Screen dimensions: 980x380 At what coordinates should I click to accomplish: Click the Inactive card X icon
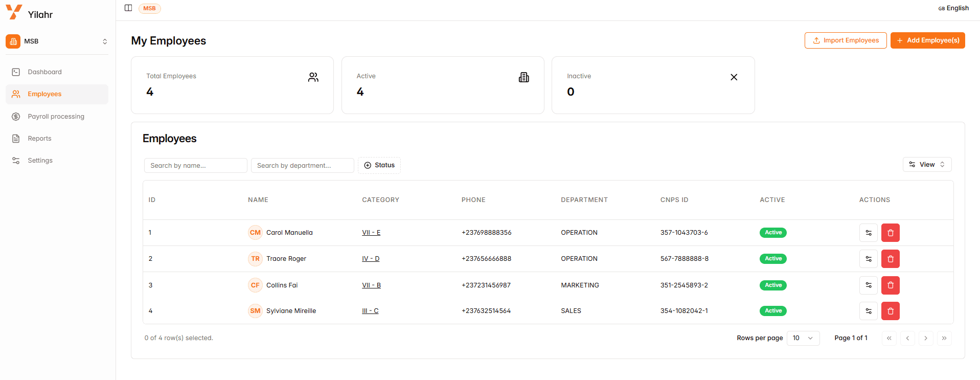pyautogui.click(x=734, y=77)
